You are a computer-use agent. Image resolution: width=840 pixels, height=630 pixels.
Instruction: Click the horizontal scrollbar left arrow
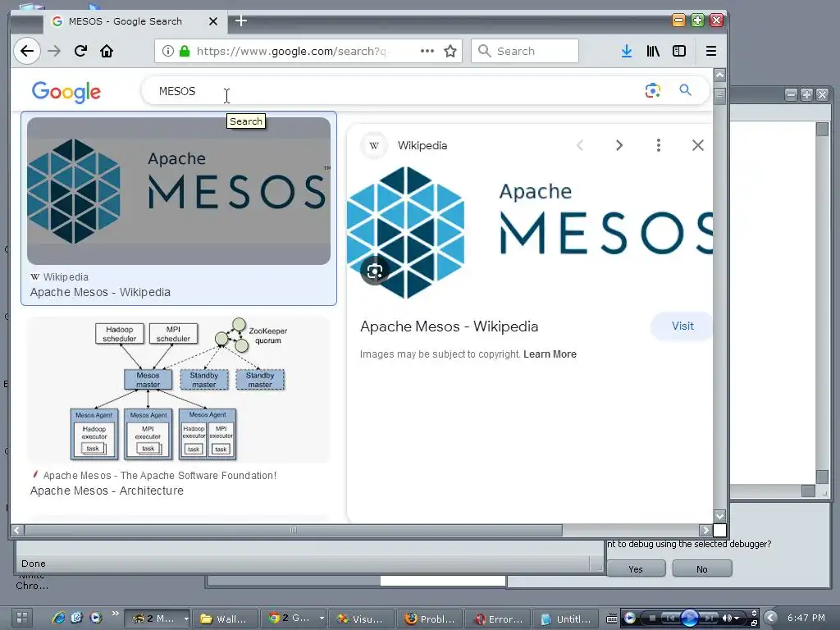click(16, 530)
